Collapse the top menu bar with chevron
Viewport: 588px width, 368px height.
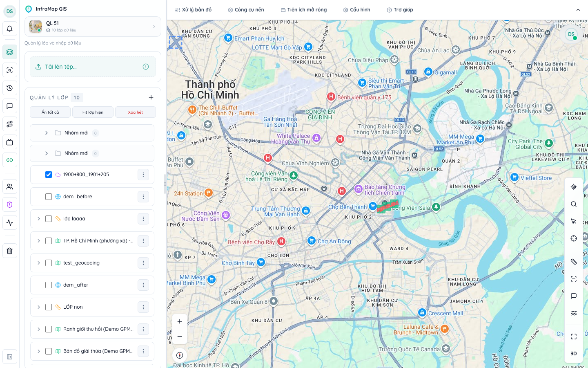click(578, 10)
